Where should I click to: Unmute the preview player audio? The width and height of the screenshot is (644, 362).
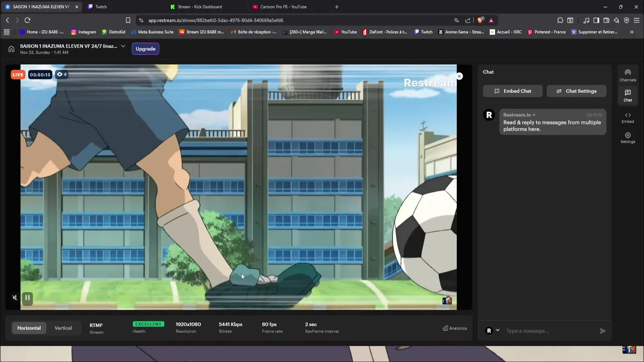[x=15, y=298]
